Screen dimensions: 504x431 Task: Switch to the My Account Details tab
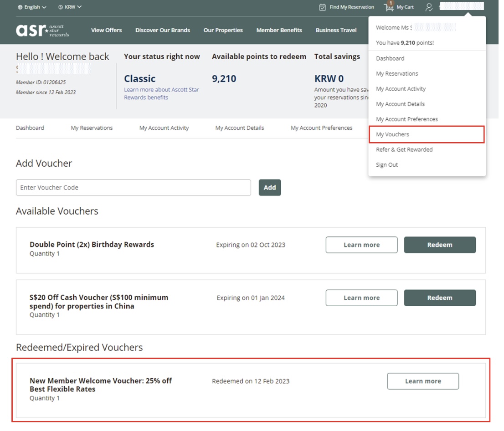pos(239,128)
